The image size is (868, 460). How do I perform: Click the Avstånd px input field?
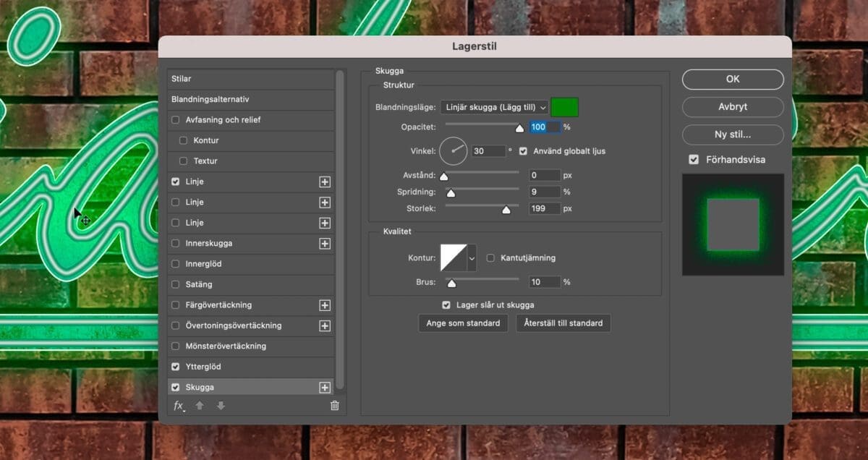click(545, 175)
